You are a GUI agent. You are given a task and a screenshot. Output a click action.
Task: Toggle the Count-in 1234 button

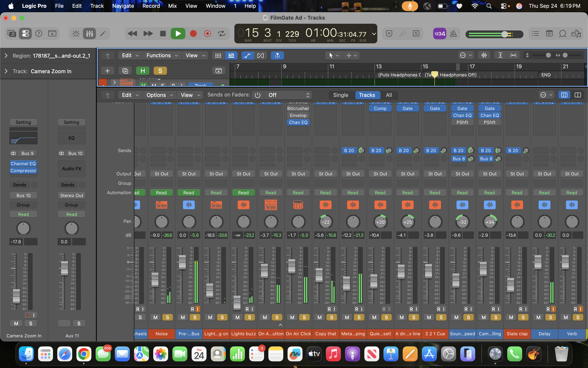(x=440, y=34)
